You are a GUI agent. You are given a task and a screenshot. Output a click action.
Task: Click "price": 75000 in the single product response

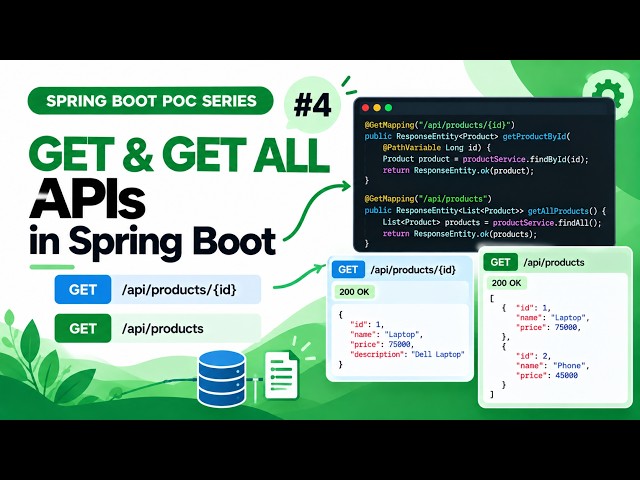[382, 344]
